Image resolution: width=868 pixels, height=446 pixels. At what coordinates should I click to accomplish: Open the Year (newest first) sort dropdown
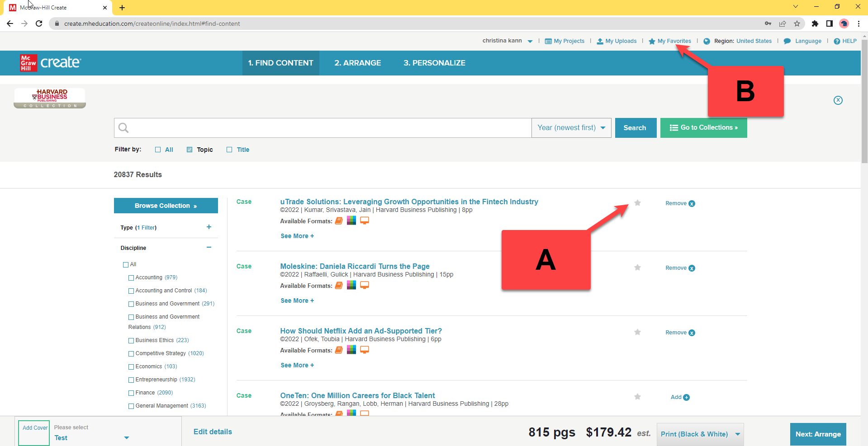[571, 128]
